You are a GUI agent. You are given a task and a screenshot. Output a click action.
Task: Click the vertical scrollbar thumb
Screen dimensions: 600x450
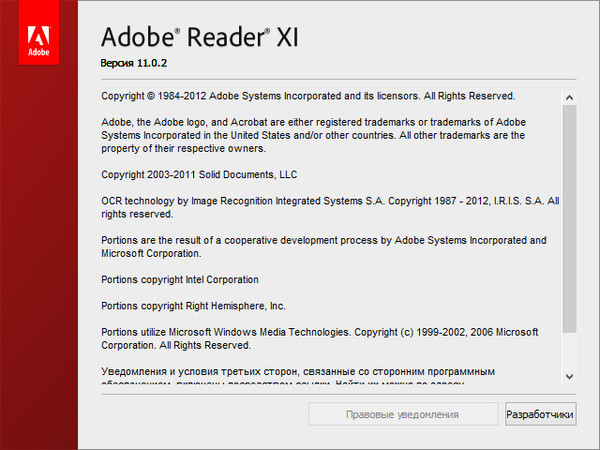point(569,217)
